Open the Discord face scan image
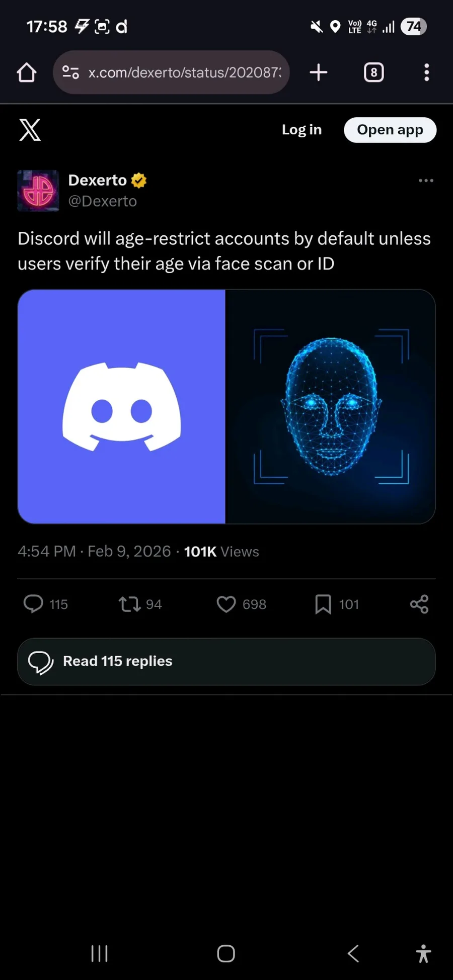 (226, 406)
